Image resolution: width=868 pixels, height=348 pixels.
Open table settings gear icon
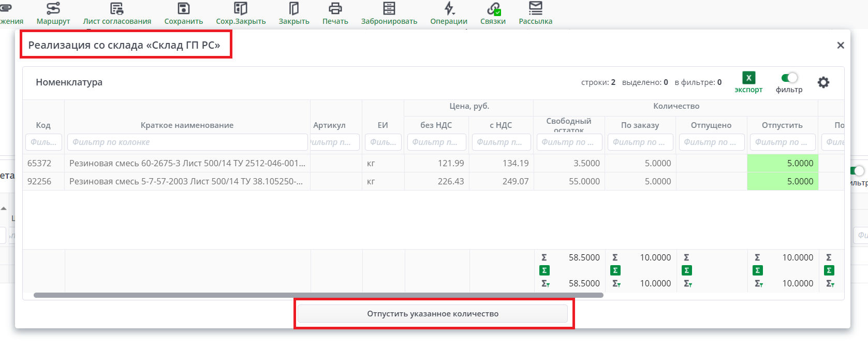pyautogui.click(x=823, y=82)
